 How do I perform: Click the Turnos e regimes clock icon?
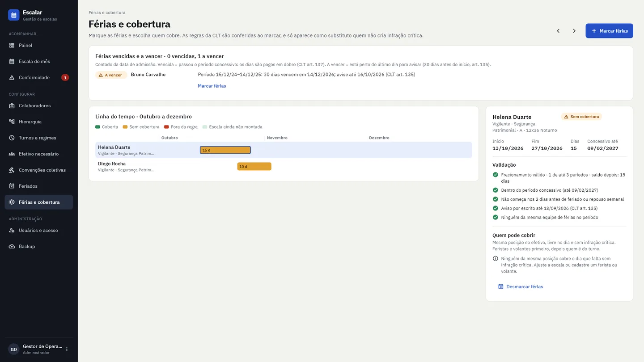click(12, 138)
